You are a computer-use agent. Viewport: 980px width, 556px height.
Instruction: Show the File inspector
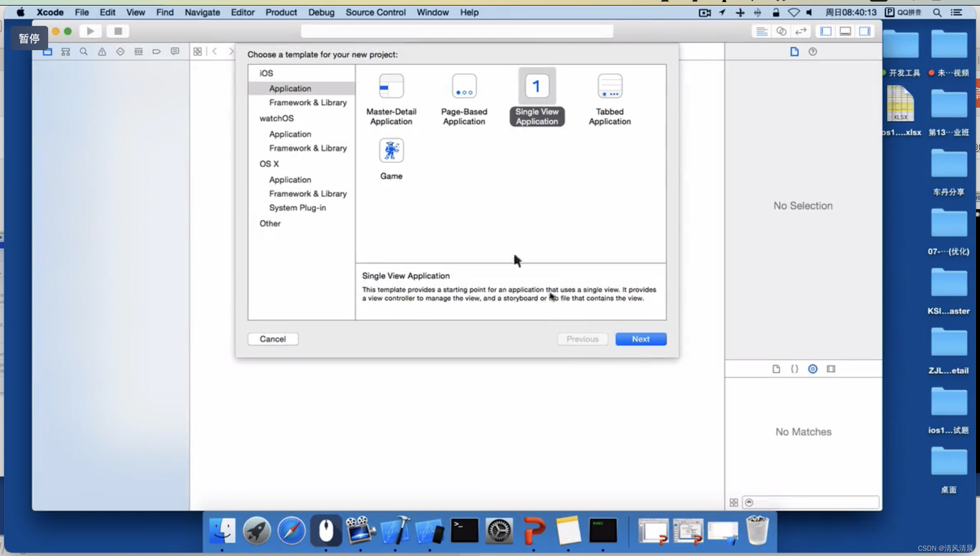(794, 51)
